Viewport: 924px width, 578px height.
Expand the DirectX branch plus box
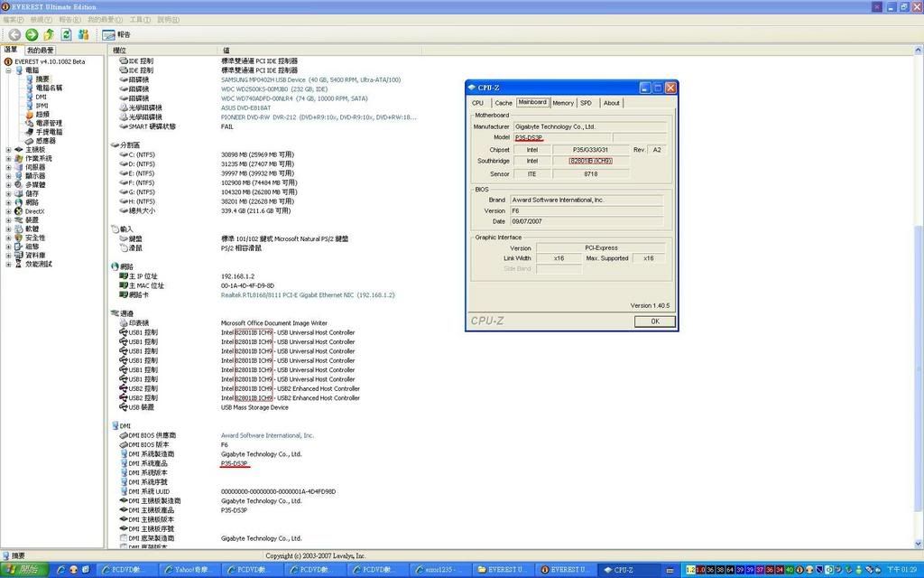pos(8,211)
